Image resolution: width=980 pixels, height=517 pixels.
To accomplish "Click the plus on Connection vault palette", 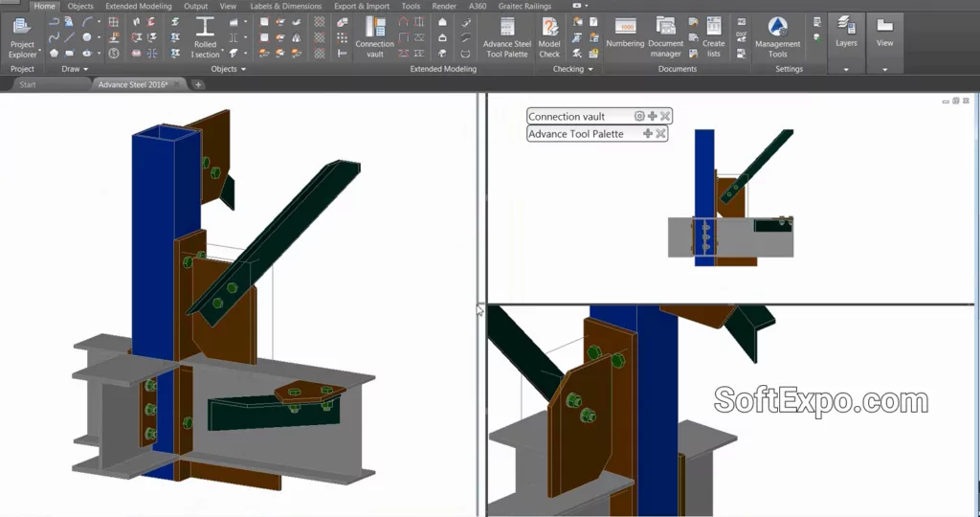I will [653, 116].
